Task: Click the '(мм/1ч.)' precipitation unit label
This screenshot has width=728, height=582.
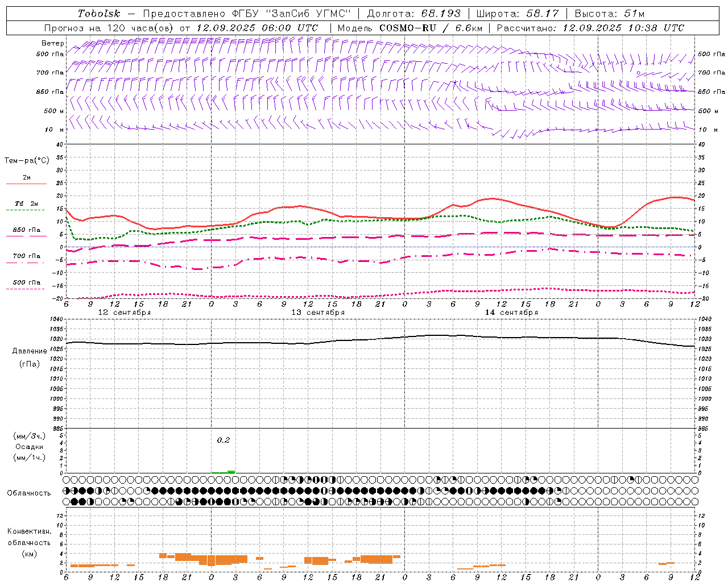Action: click(30, 458)
